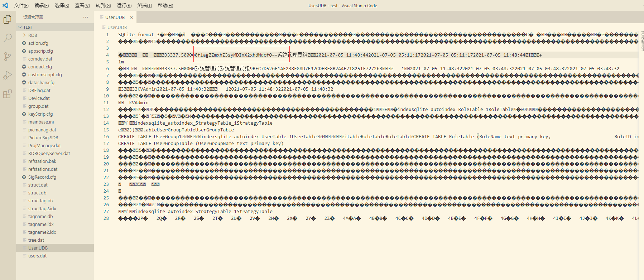
Task: Select User.UDB in the file tree
Action: tap(55, 248)
